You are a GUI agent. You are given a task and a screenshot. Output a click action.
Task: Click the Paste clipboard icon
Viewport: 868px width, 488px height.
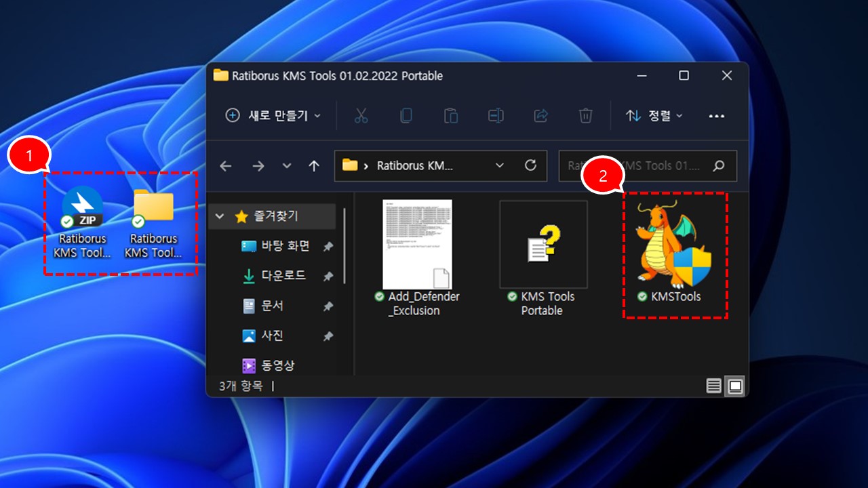click(x=451, y=116)
